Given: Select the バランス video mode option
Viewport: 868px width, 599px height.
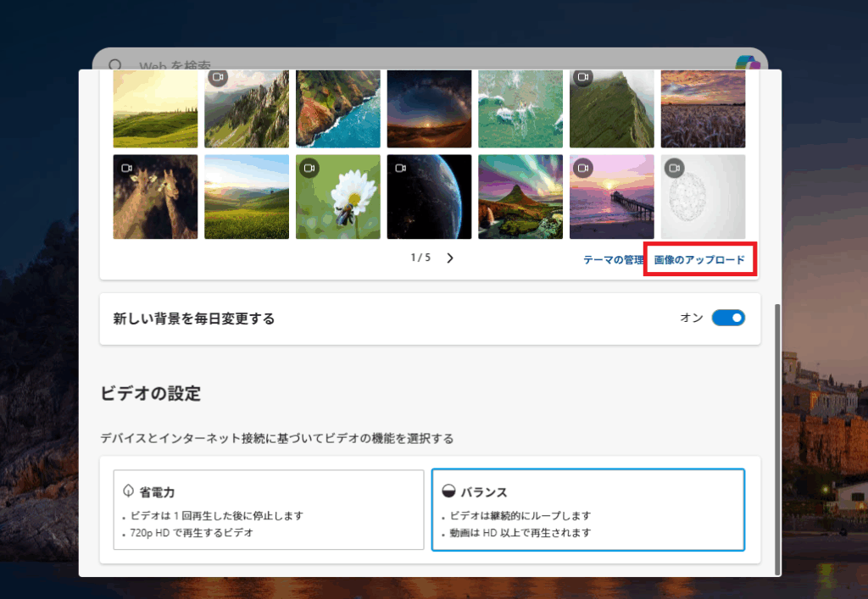Looking at the screenshot, I should point(587,510).
